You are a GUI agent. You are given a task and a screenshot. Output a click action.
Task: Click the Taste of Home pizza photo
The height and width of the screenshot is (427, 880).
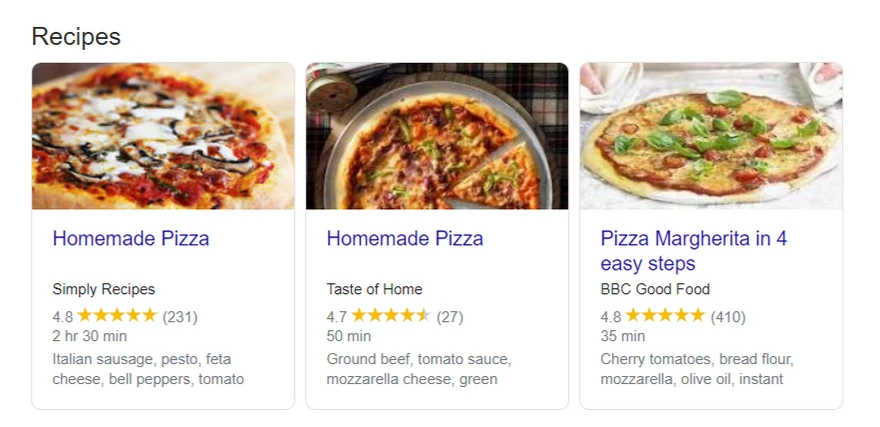click(437, 136)
